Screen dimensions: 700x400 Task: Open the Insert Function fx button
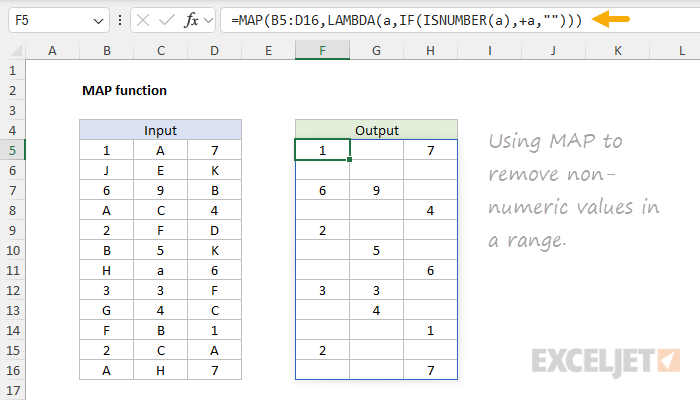[x=191, y=20]
